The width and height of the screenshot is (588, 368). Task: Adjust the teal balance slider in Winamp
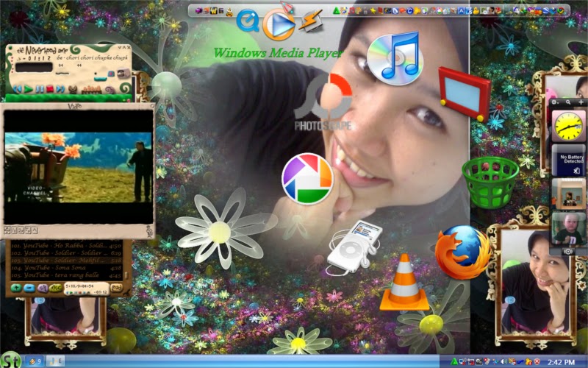(101, 79)
